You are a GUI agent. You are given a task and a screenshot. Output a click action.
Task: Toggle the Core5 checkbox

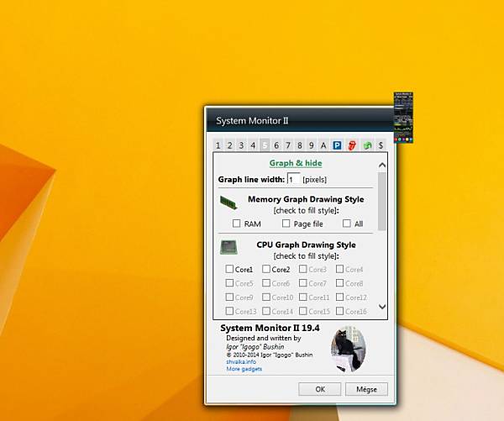point(229,282)
